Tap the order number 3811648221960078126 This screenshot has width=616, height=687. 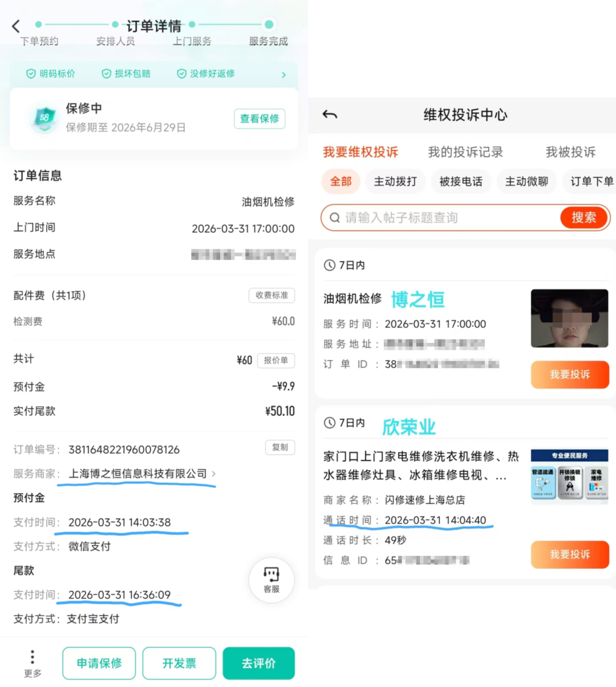pos(124,450)
